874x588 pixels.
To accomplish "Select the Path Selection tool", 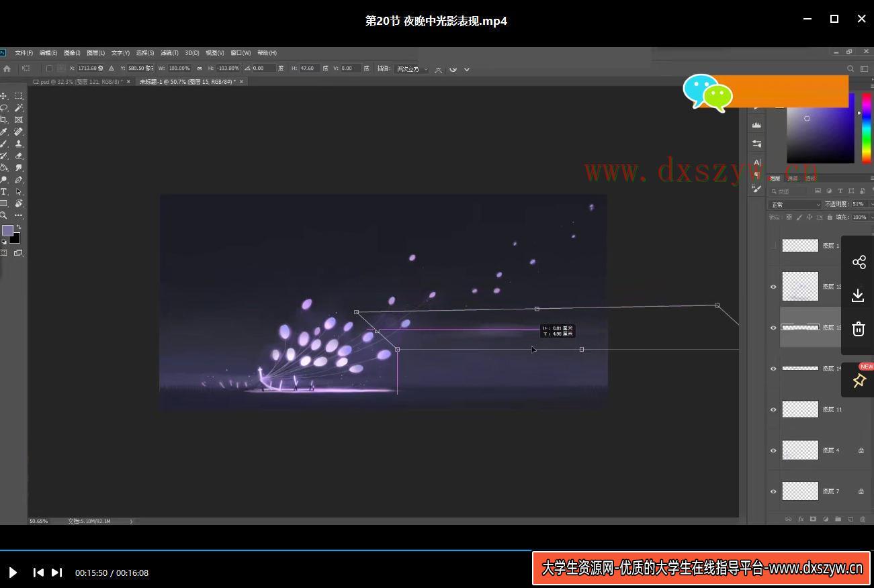I will [19, 192].
